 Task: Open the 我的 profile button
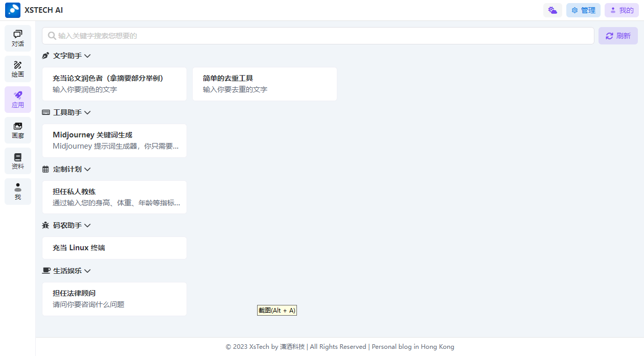(x=622, y=10)
